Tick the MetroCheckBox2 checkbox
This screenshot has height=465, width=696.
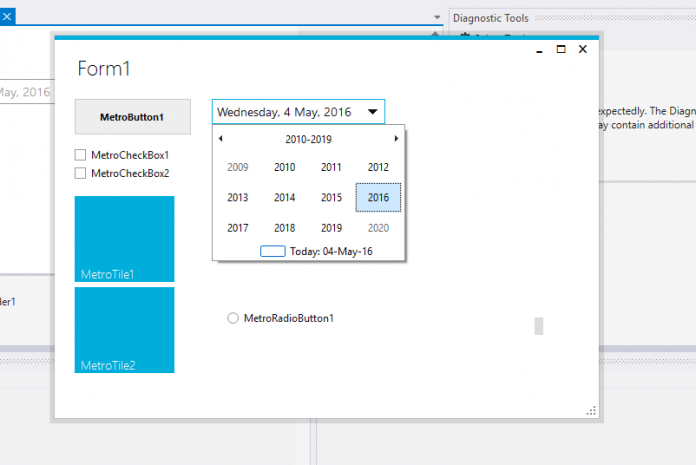click(81, 173)
